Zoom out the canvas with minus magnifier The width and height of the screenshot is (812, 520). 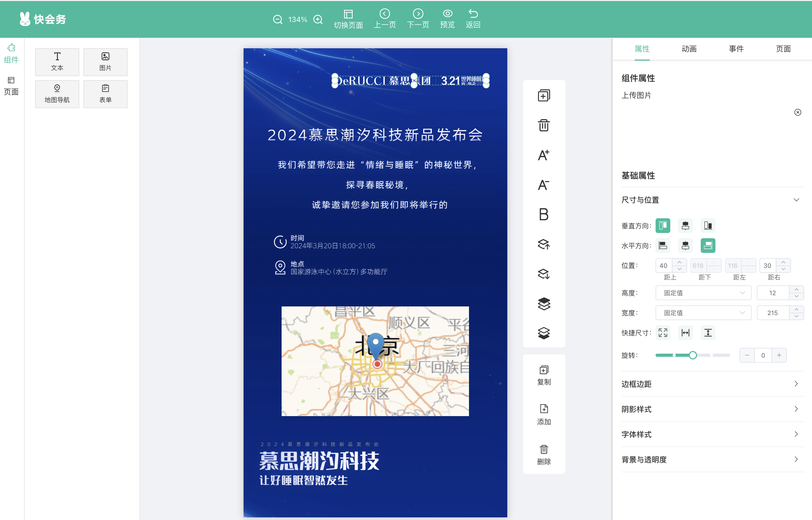[277, 20]
